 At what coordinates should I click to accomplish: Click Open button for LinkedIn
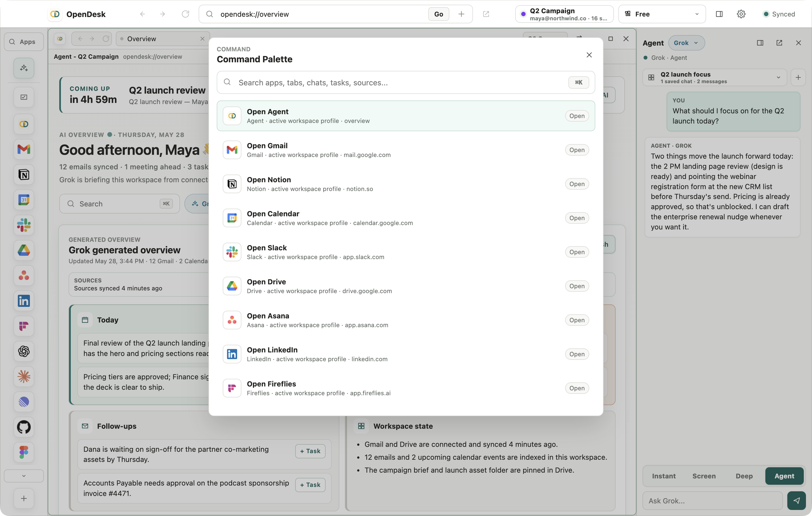coord(577,354)
